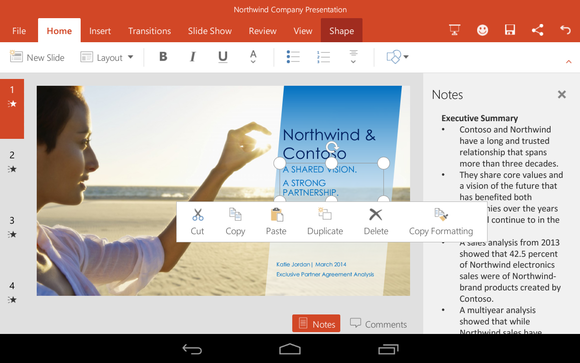Click the "Northwind & Contoso" slide title

pyautogui.click(x=329, y=144)
